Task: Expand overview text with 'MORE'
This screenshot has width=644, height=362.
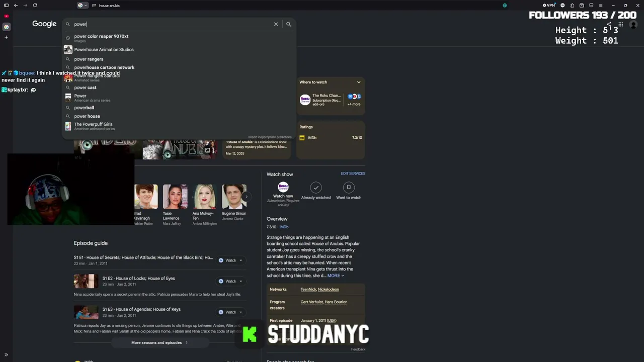Action: 336,276
